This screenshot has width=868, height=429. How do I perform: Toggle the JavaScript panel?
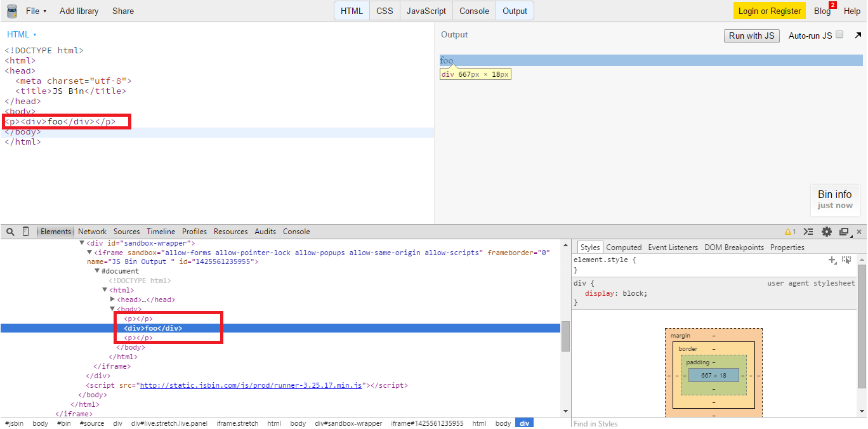click(426, 10)
